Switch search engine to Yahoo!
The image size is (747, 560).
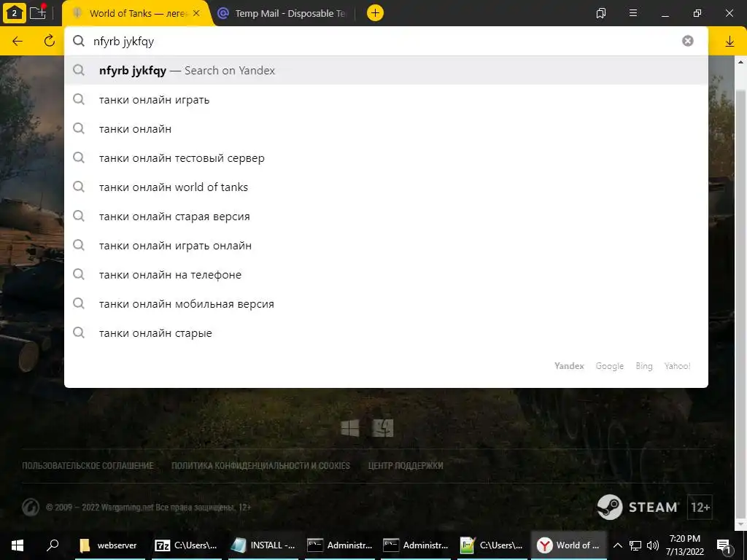[x=677, y=366]
